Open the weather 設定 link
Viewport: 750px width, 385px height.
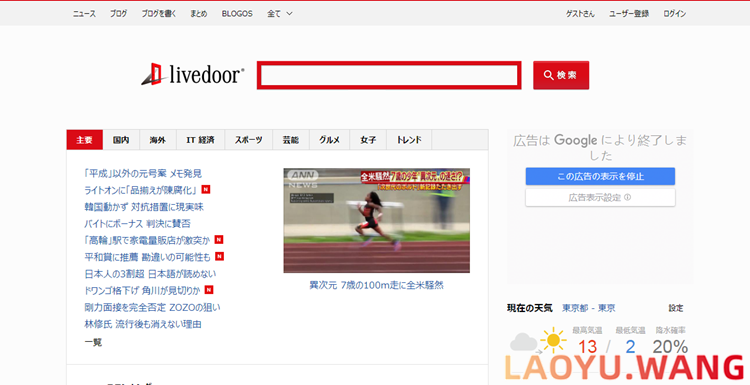676,308
